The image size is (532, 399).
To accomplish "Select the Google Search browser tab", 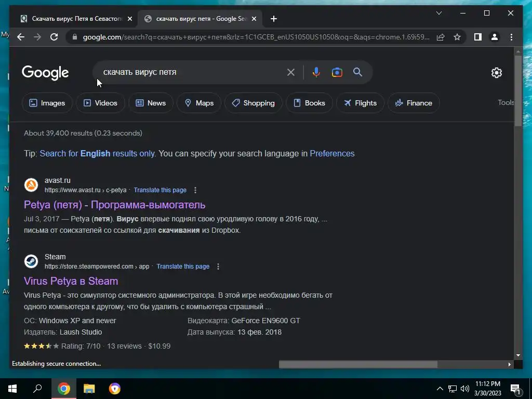I will 200,19.
